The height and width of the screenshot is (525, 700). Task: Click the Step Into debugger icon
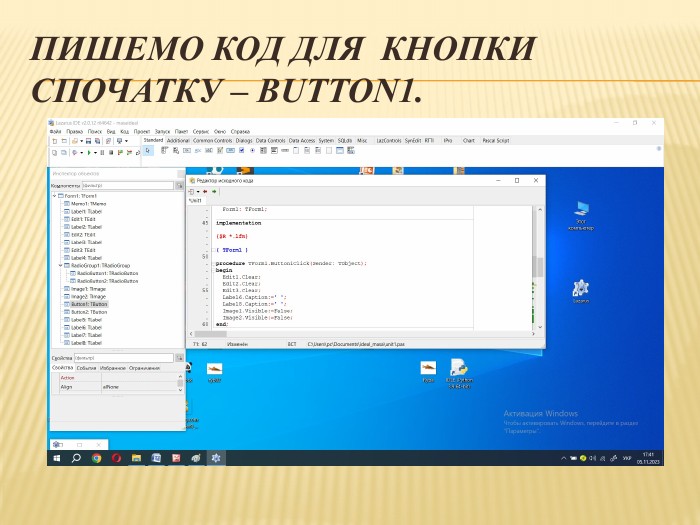pyautogui.click(x=121, y=153)
